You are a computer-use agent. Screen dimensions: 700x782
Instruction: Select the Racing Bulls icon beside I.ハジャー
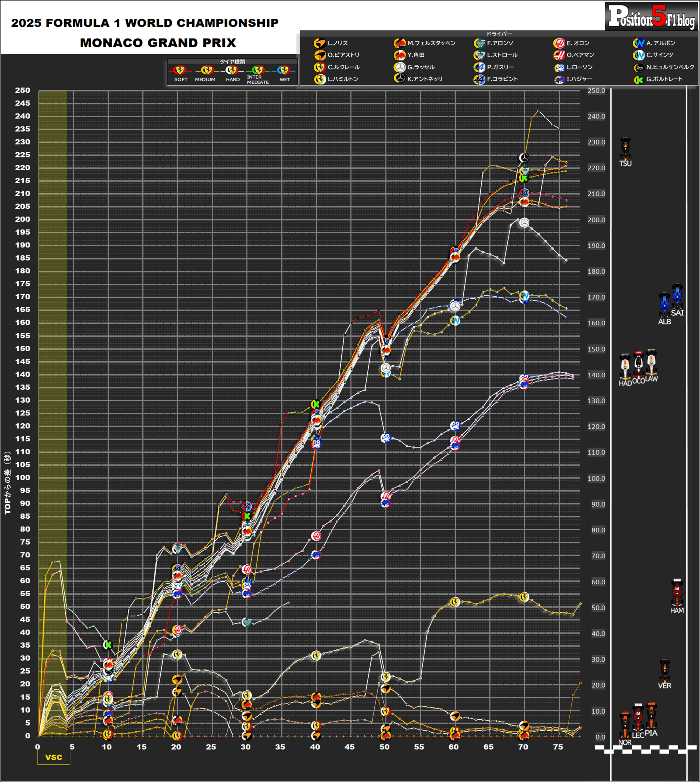560,80
